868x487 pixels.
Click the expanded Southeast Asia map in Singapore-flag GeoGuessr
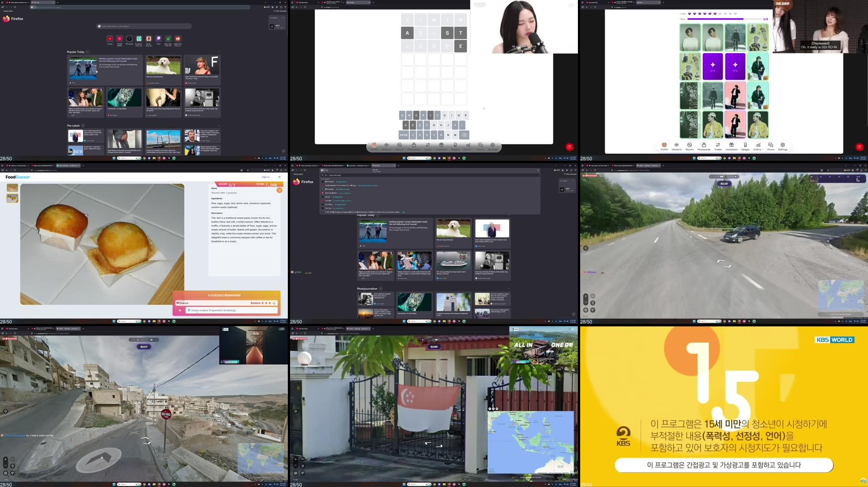(x=531, y=442)
